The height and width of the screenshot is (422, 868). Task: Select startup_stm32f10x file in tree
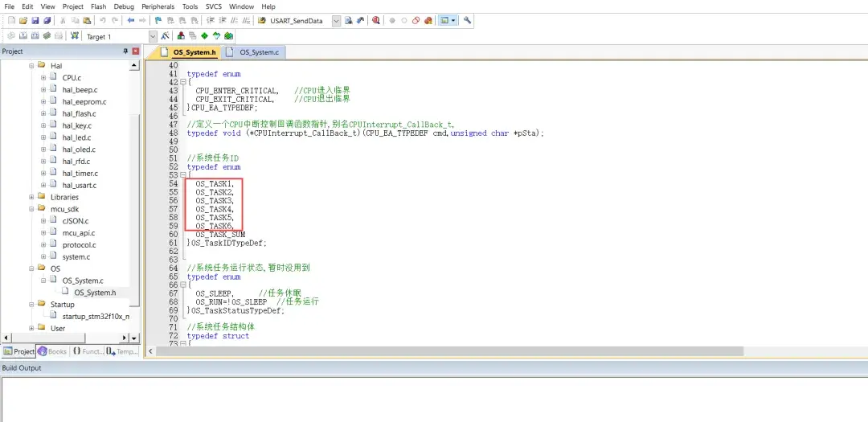coord(95,316)
